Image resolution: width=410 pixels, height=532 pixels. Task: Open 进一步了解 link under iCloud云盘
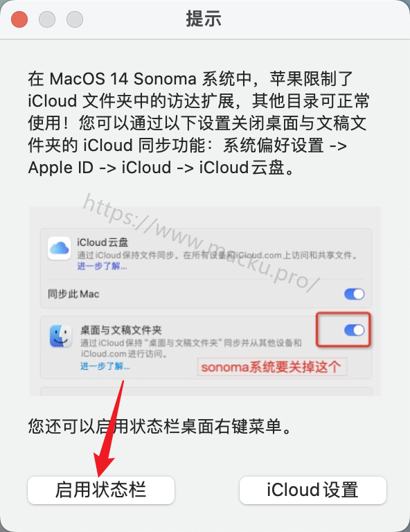pyautogui.click(x=102, y=266)
